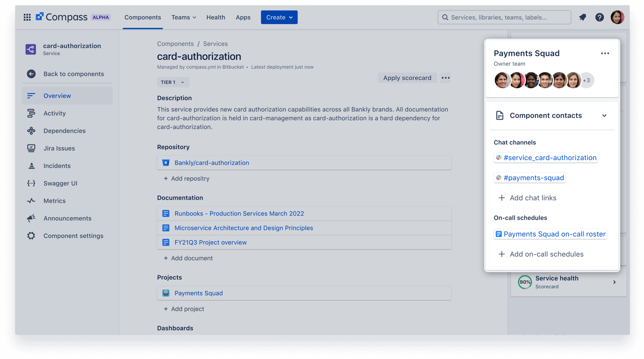Change the TIER 1 dropdown
Image resolution: width=644 pixels, height=359 pixels.
point(173,82)
